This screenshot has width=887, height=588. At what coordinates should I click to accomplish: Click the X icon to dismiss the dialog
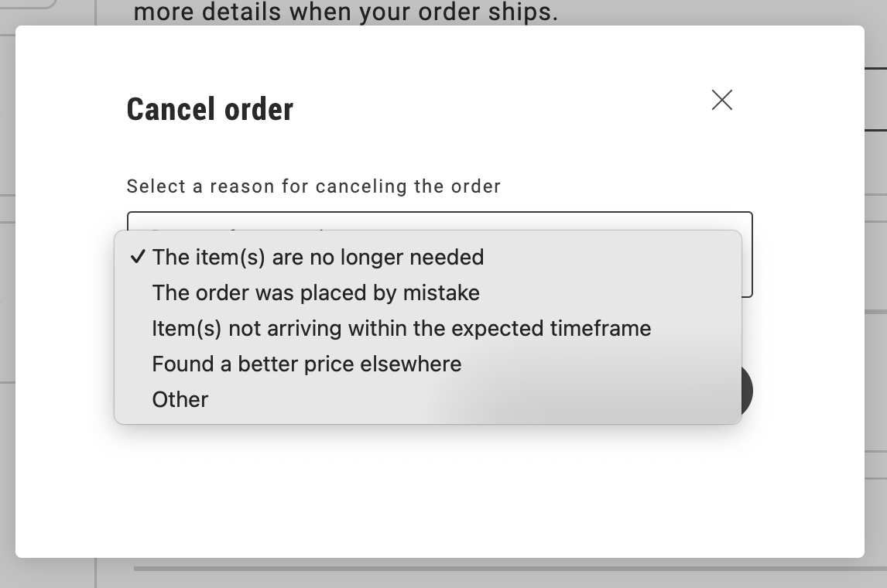721,100
